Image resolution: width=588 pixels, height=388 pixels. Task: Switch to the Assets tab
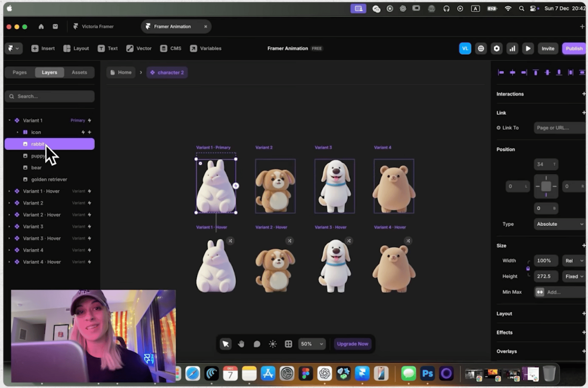click(x=79, y=72)
